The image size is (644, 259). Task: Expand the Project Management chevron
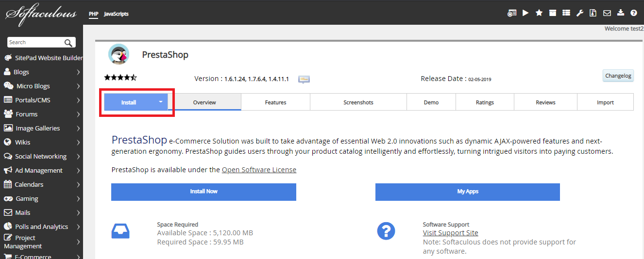point(78,242)
